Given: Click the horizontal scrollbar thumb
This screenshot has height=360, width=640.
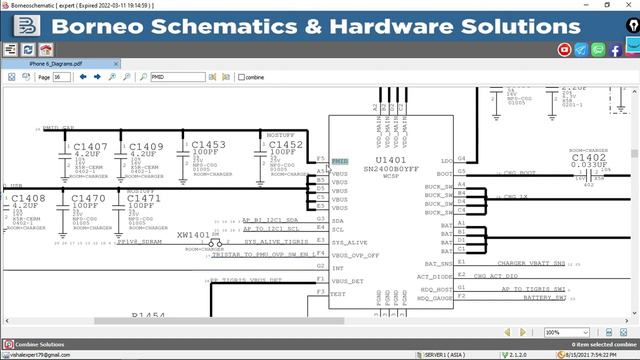Looking at the screenshot, I should (x=219, y=321).
